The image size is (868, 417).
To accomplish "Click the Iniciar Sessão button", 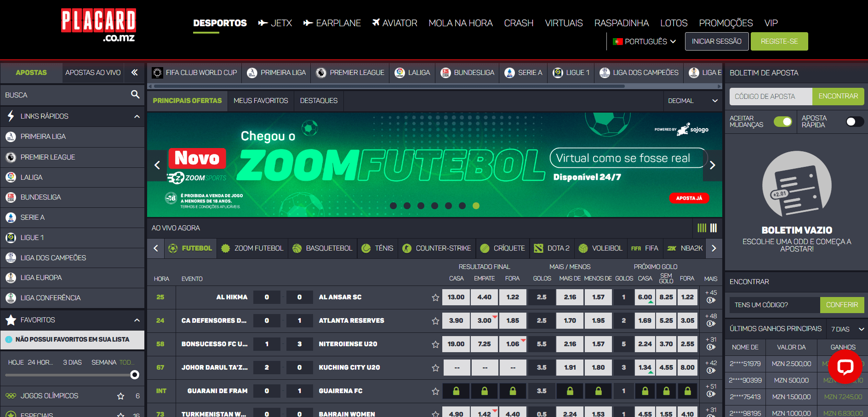I will [716, 41].
